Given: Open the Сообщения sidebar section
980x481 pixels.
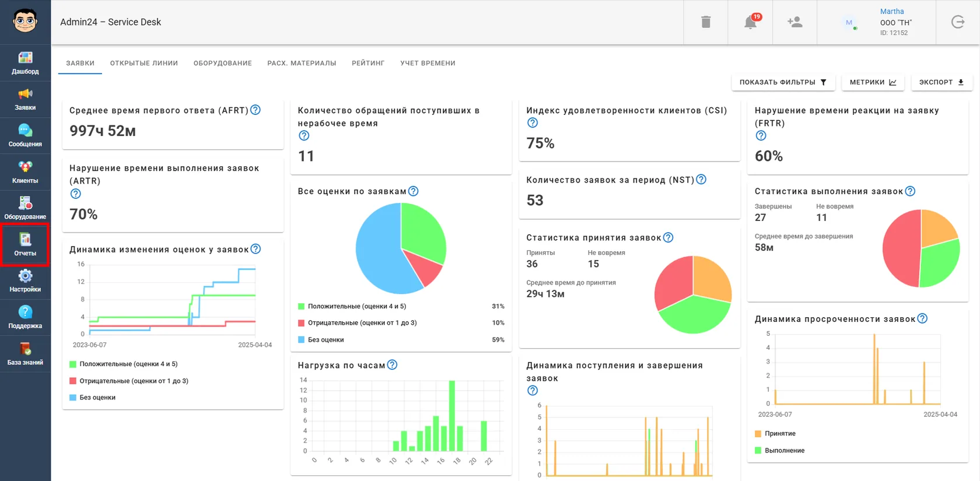Looking at the screenshot, I should [25, 136].
